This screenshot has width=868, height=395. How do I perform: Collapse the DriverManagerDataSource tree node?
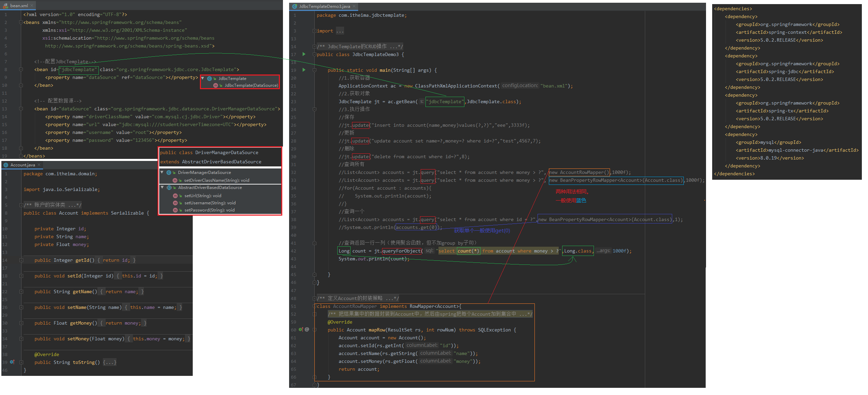click(162, 172)
